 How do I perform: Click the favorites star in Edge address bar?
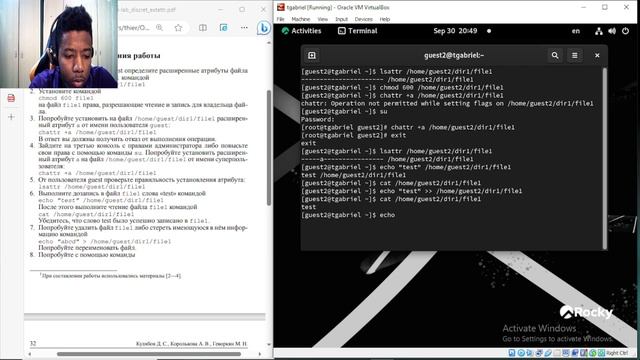point(178,28)
